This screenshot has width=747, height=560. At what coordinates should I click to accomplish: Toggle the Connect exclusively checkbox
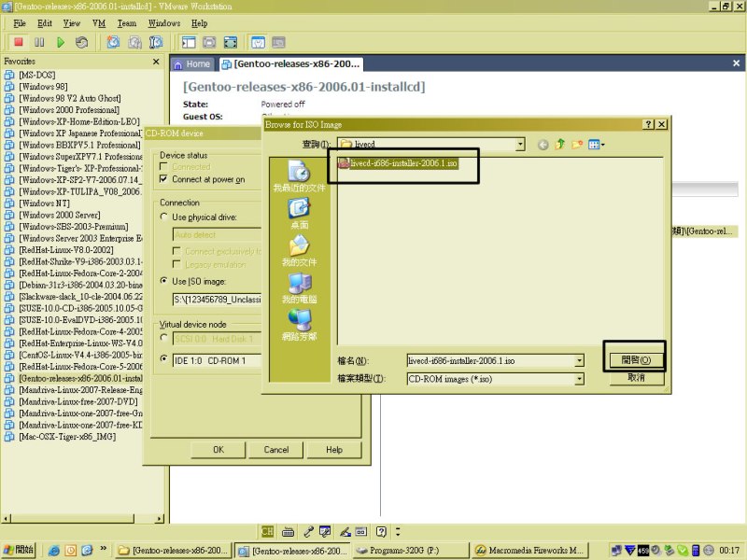176,251
